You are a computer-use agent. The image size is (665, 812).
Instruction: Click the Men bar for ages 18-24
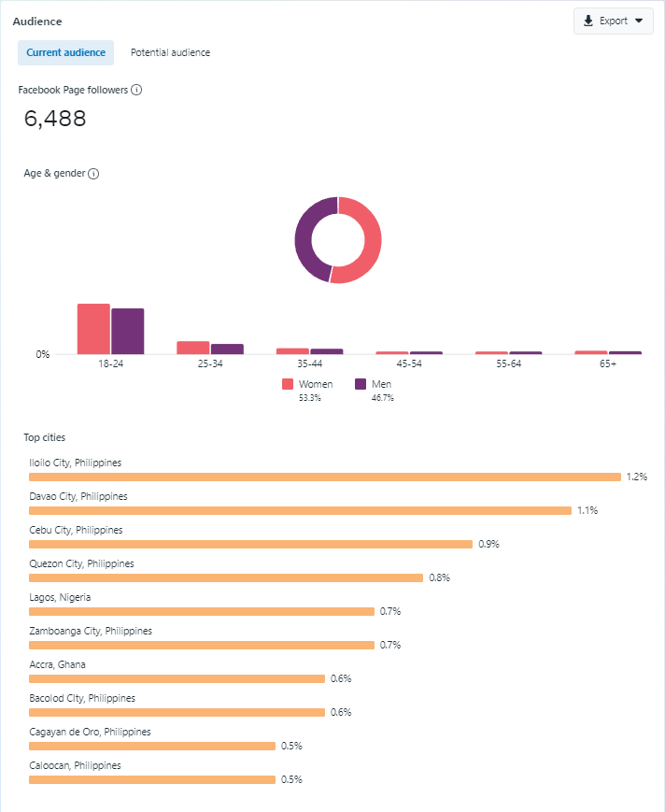click(x=128, y=331)
